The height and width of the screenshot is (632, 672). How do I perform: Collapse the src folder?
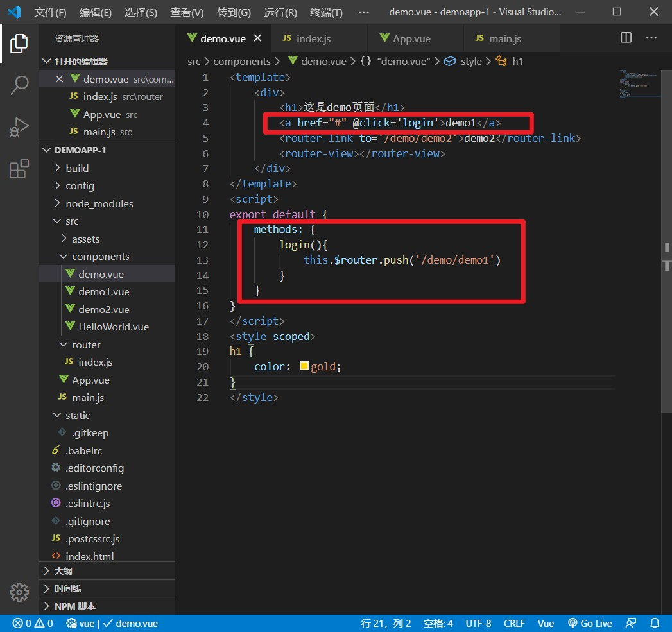pyautogui.click(x=107, y=221)
